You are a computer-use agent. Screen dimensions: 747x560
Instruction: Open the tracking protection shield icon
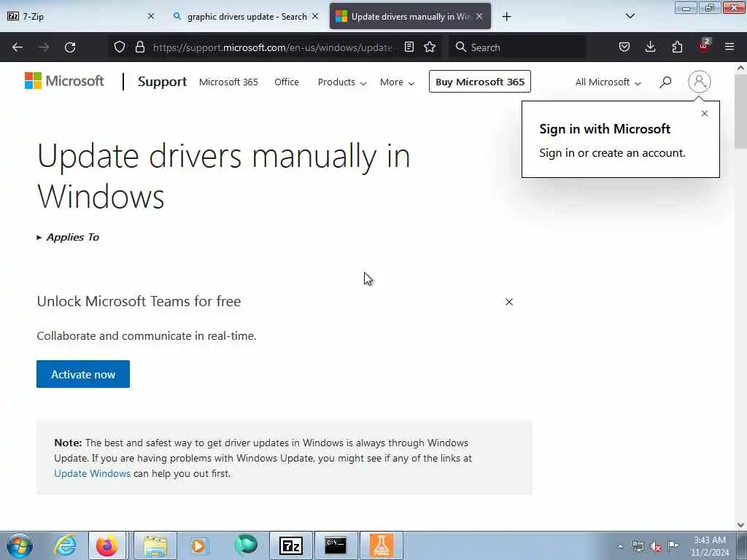[x=120, y=47]
